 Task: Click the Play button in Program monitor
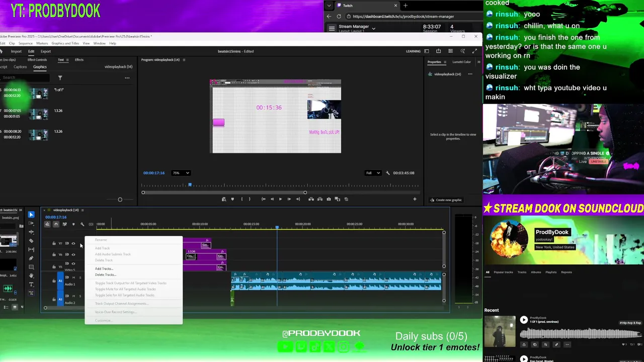280,199
